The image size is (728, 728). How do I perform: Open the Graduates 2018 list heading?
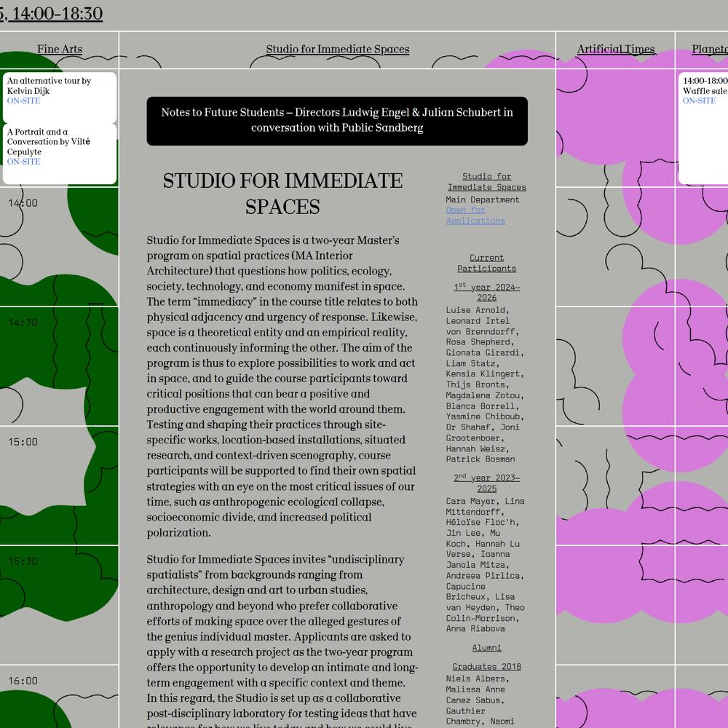pos(486,667)
